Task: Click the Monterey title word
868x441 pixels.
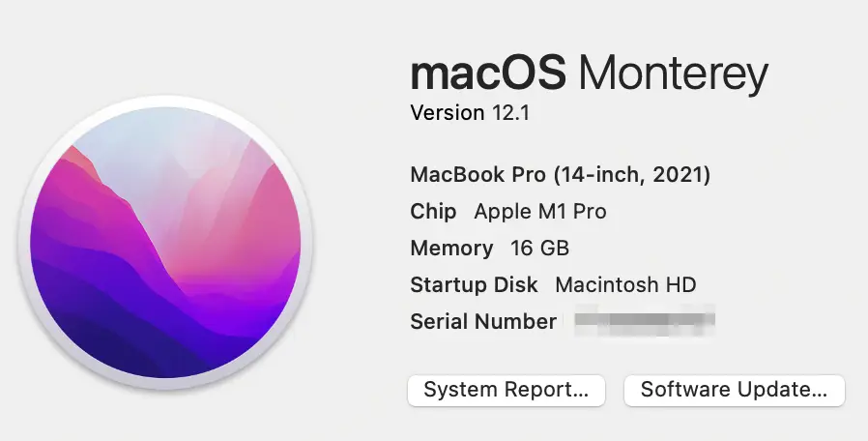Action: 674,74
